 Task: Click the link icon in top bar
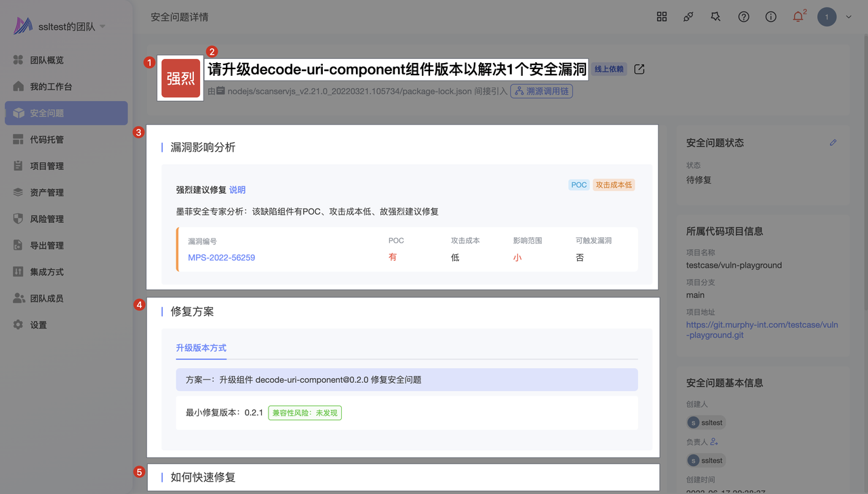point(688,17)
